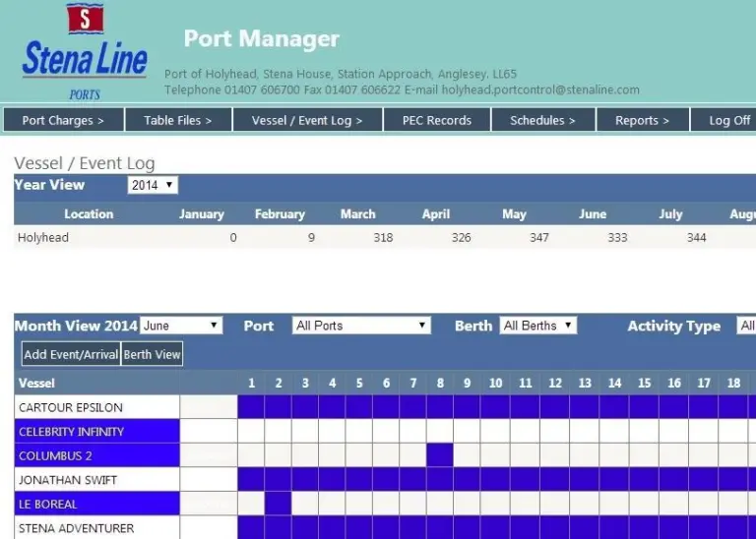Open the Vessel / Event Log menu
Viewport: 756px width, 539px height.
tap(307, 120)
